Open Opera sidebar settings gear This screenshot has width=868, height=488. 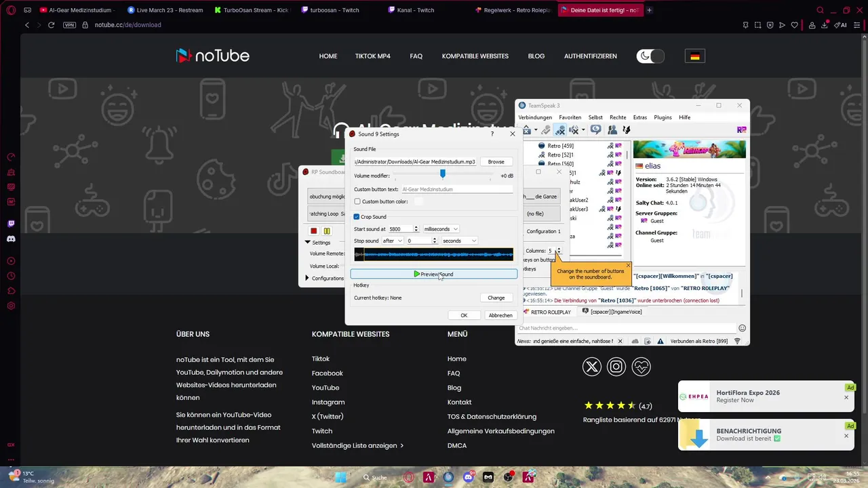[11, 306]
